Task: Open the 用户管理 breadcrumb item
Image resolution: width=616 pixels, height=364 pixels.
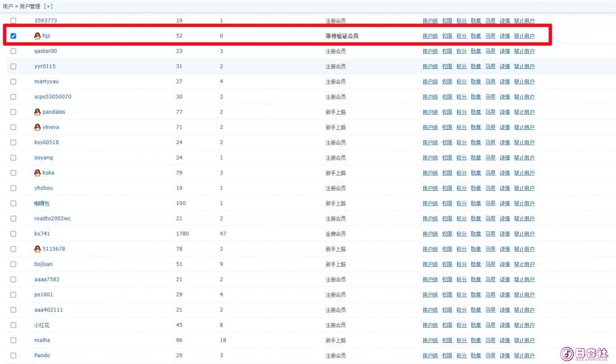Action: point(30,6)
